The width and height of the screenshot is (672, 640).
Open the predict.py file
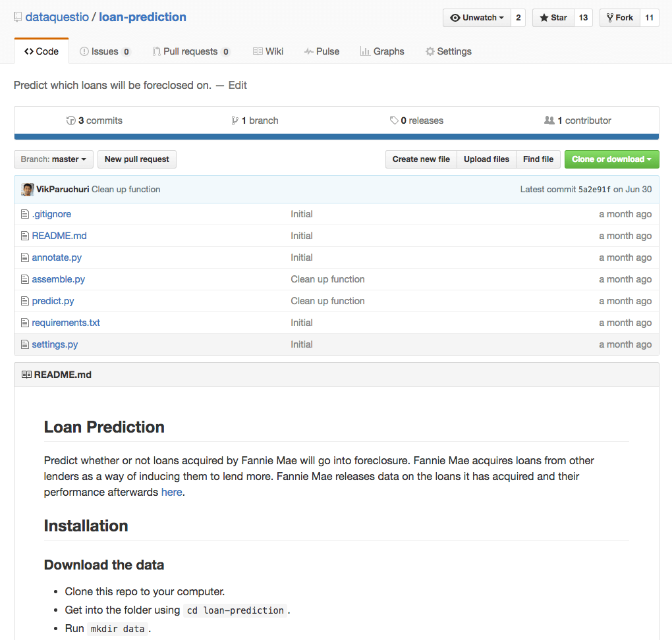53,300
